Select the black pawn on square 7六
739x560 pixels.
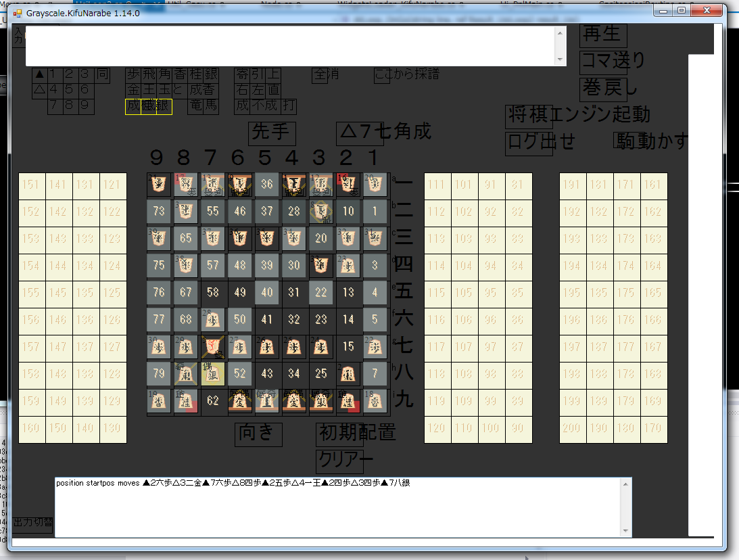212,320
